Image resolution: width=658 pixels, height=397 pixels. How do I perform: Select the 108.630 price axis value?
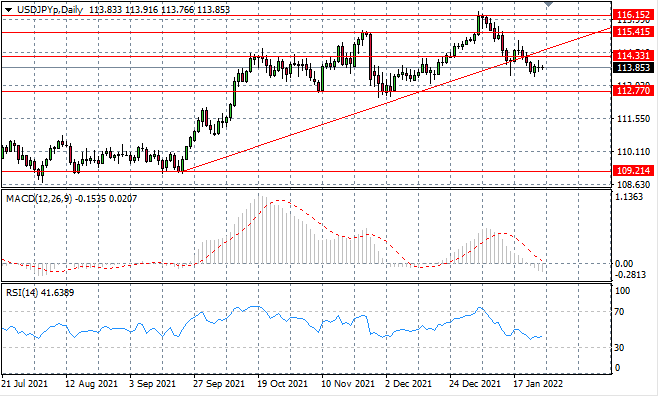pyautogui.click(x=633, y=185)
